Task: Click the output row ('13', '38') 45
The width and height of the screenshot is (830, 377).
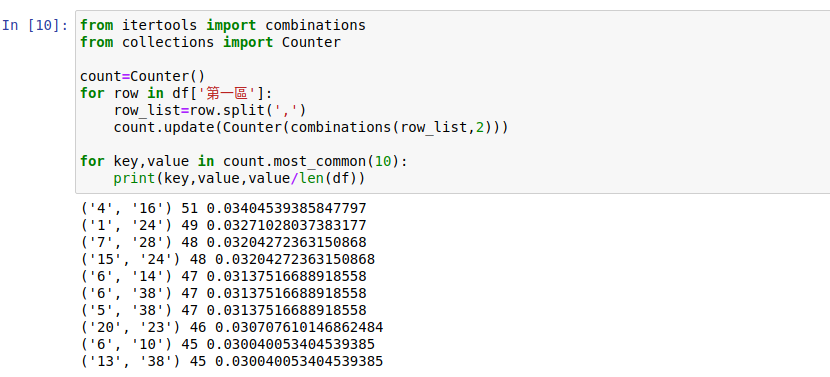Action: pos(231,362)
